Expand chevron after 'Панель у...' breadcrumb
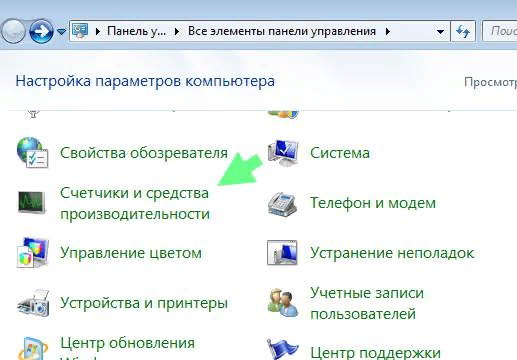517x360 pixels. (x=177, y=32)
